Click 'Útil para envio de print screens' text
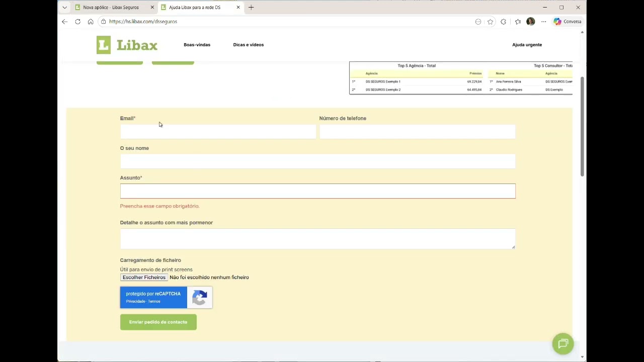 point(156,269)
